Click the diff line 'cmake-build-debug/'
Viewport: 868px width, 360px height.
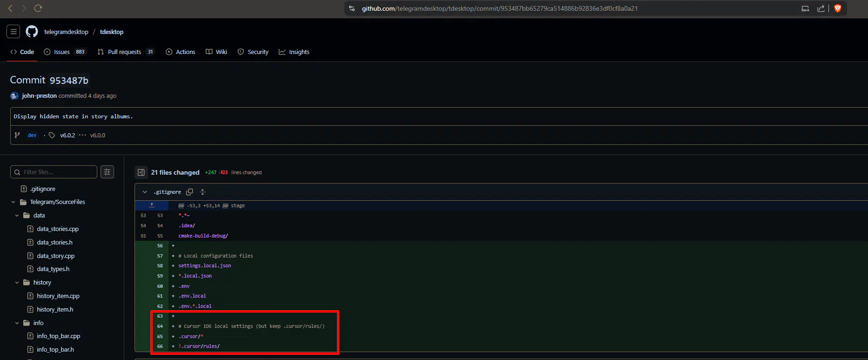203,236
